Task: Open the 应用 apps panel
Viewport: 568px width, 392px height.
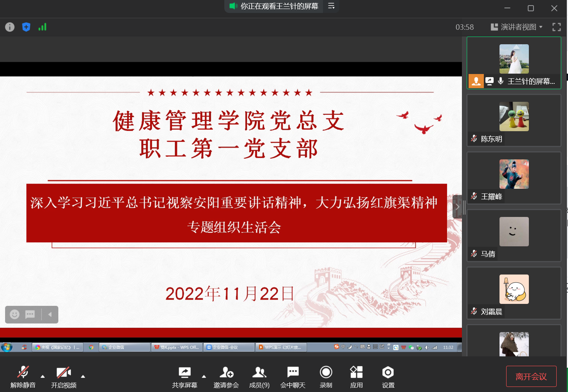Action: pyautogui.click(x=356, y=377)
